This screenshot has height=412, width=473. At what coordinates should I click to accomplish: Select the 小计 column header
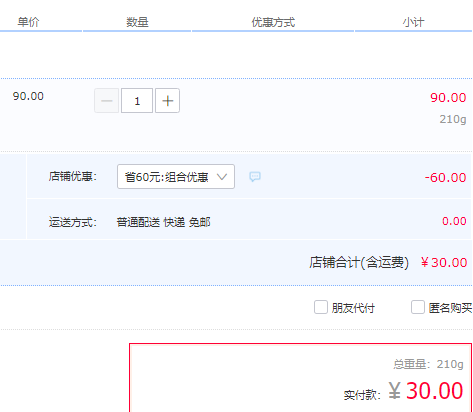tap(413, 22)
